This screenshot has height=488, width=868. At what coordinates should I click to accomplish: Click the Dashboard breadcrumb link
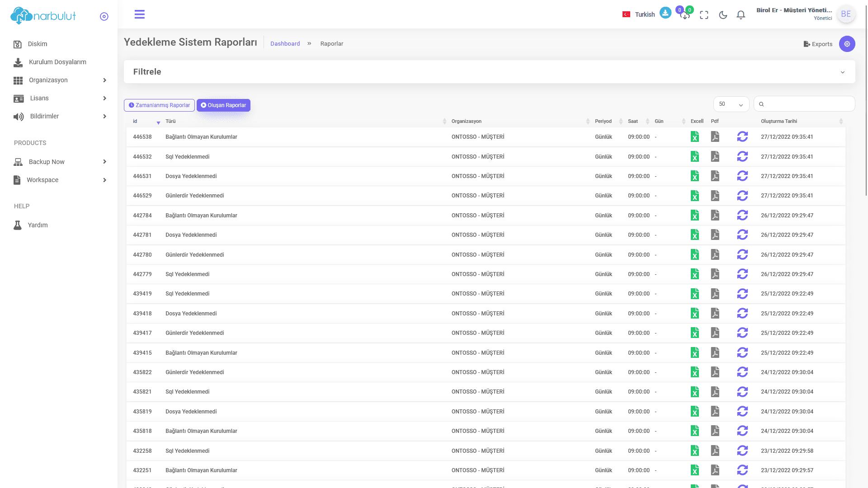tap(285, 44)
